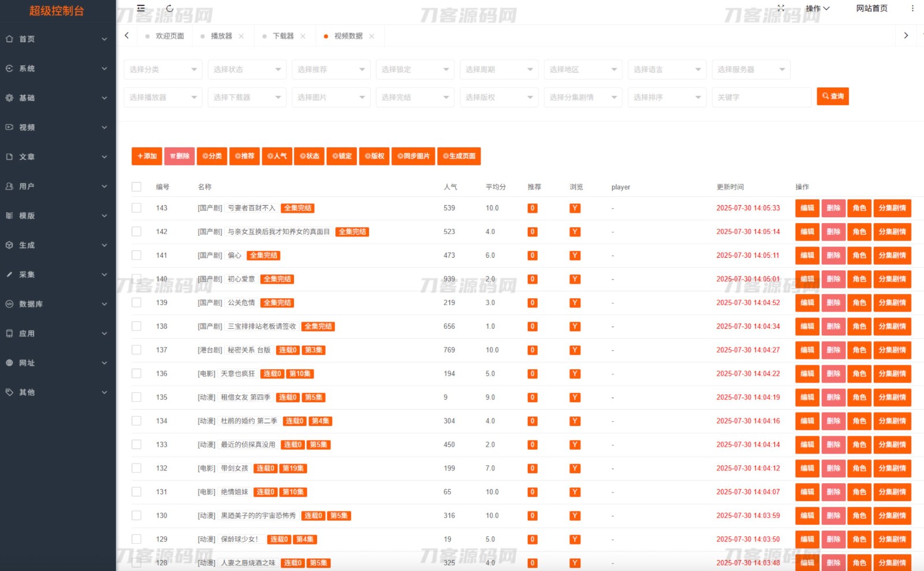Screen dimensions: 924x571
Task: Close the 播放器 tab
Action: pos(241,36)
